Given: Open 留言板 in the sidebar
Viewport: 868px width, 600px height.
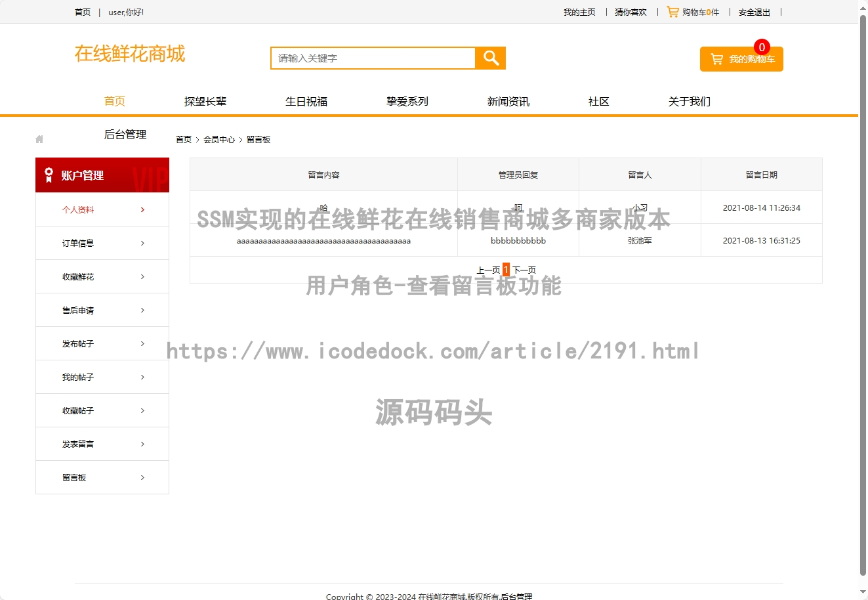Looking at the screenshot, I should pos(74,478).
